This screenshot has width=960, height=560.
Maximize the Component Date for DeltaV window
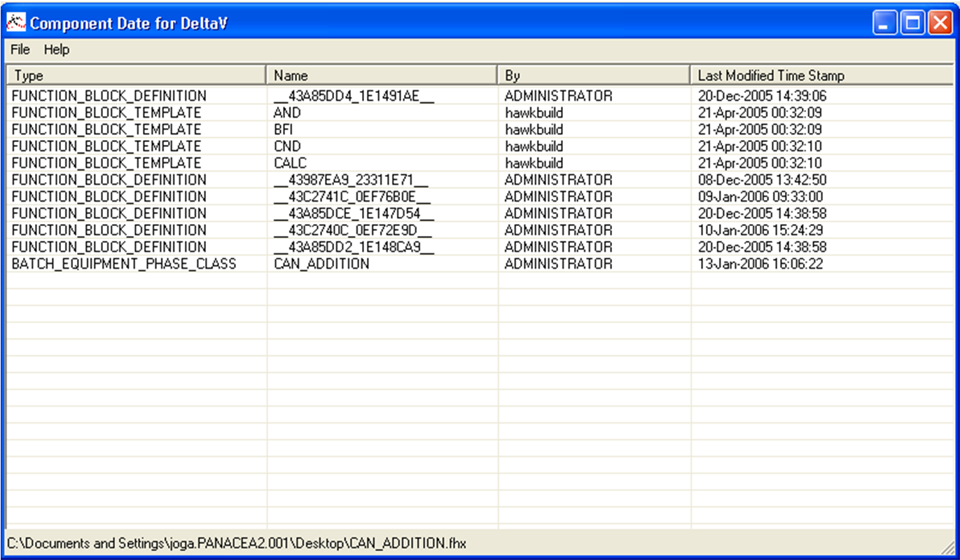(912, 23)
